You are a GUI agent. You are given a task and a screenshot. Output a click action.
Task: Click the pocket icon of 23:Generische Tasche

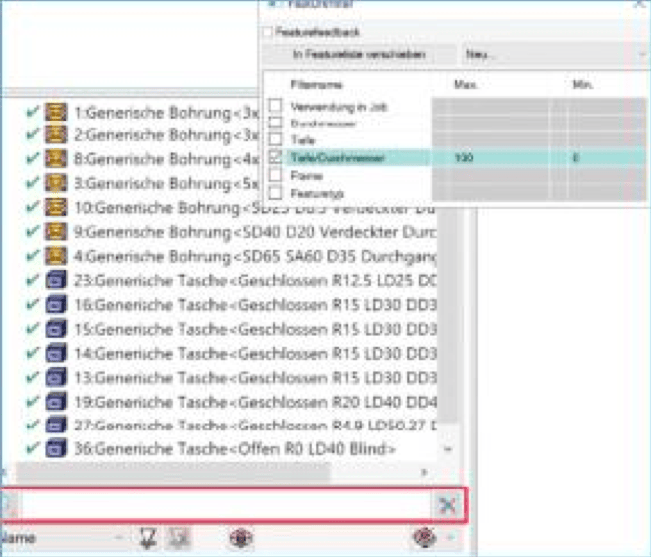56,281
